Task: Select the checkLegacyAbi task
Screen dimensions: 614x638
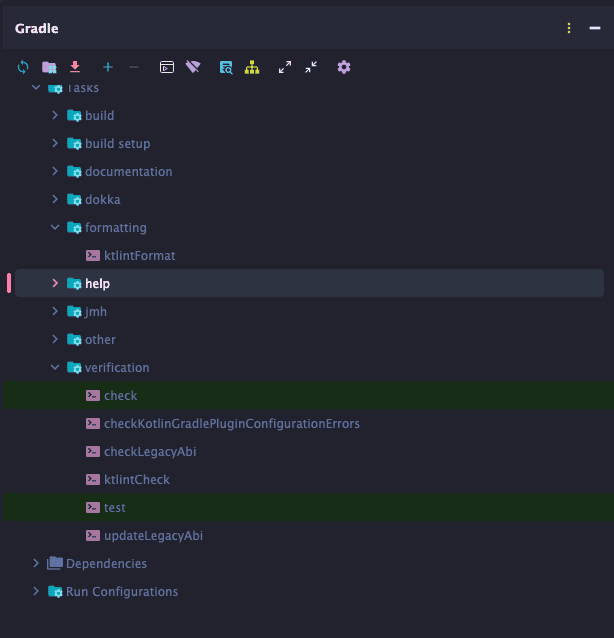Action: [x=149, y=452]
